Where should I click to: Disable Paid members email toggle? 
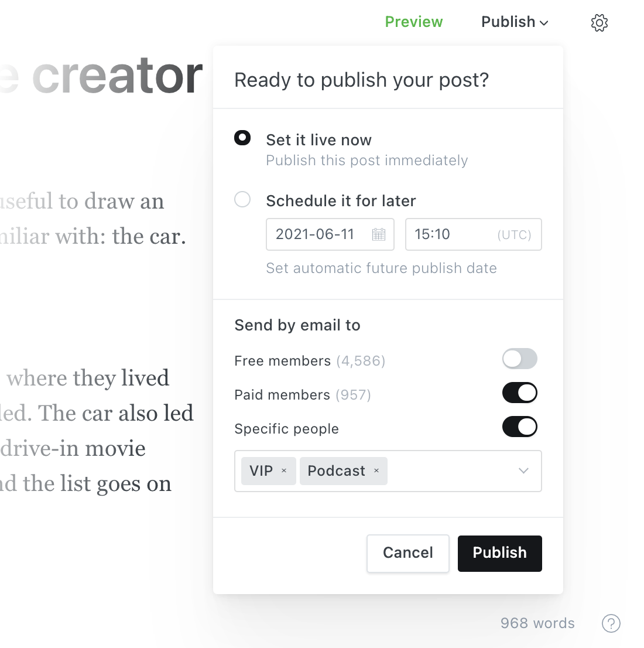point(520,393)
